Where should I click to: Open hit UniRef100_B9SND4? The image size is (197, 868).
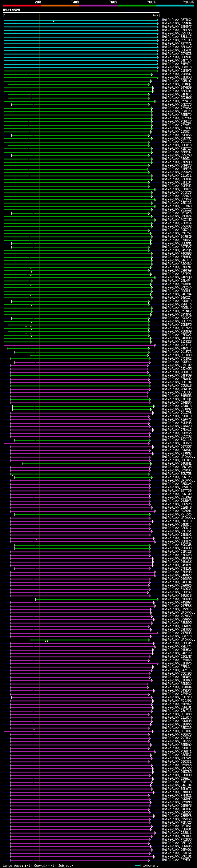(177, 23)
